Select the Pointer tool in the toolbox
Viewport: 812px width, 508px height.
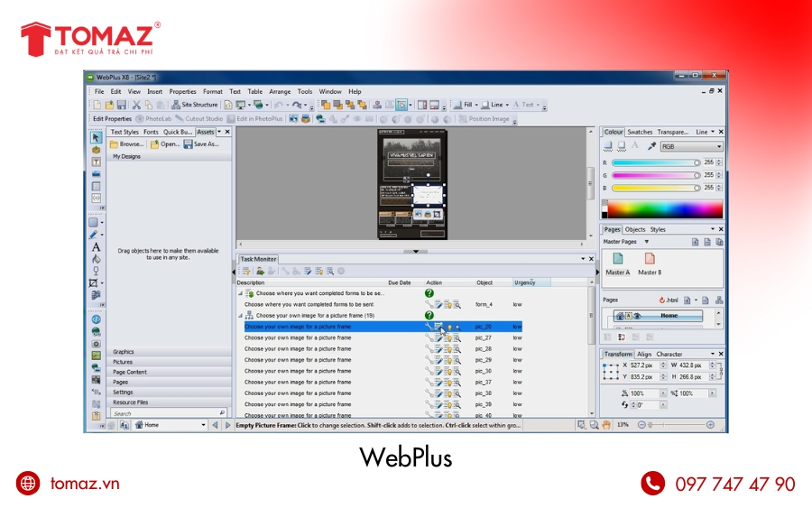click(x=96, y=138)
